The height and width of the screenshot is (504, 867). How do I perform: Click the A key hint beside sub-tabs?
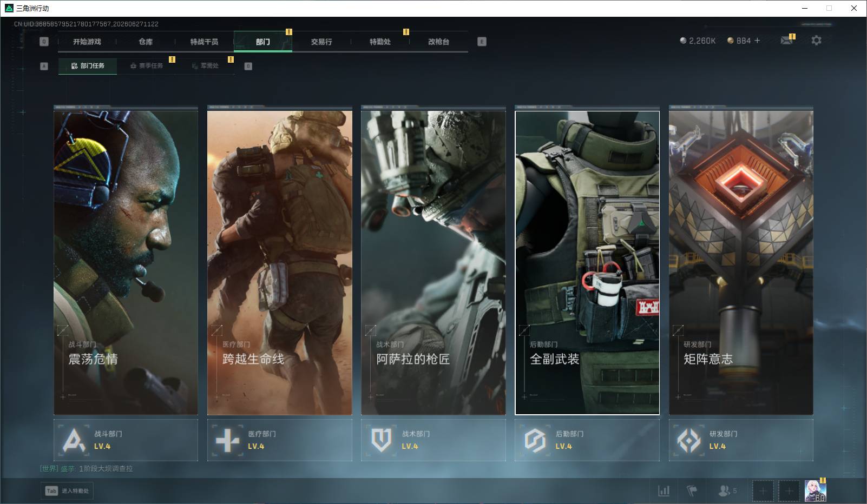[44, 66]
